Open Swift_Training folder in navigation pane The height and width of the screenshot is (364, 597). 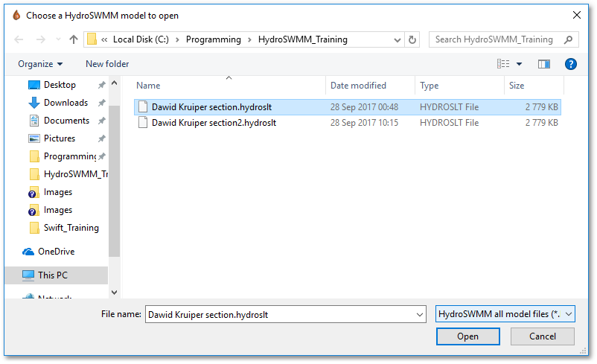[x=71, y=228]
